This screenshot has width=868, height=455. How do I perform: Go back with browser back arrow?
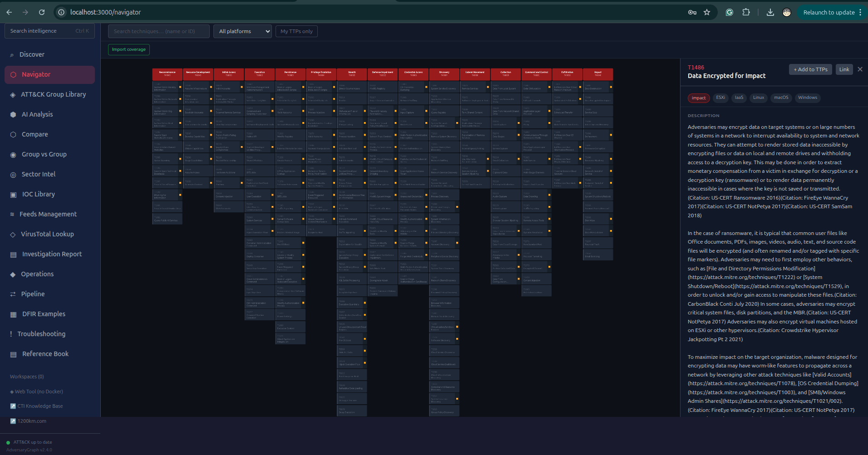pyautogui.click(x=9, y=12)
